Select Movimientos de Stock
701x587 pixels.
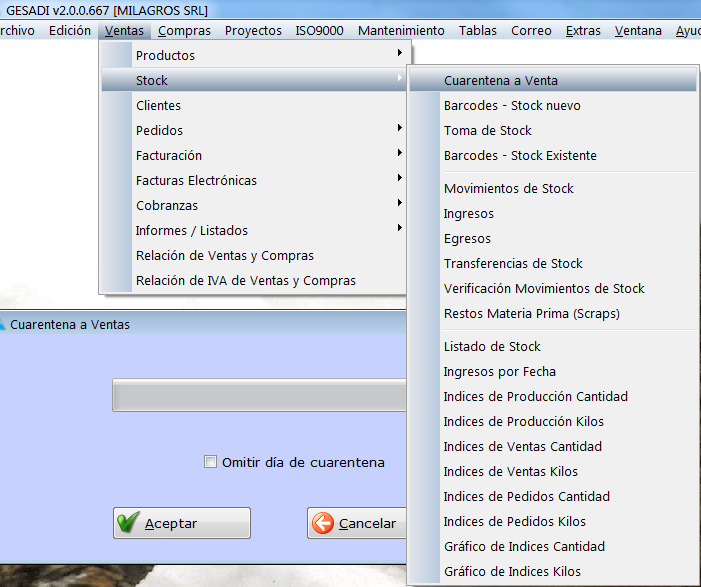pyautogui.click(x=509, y=188)
